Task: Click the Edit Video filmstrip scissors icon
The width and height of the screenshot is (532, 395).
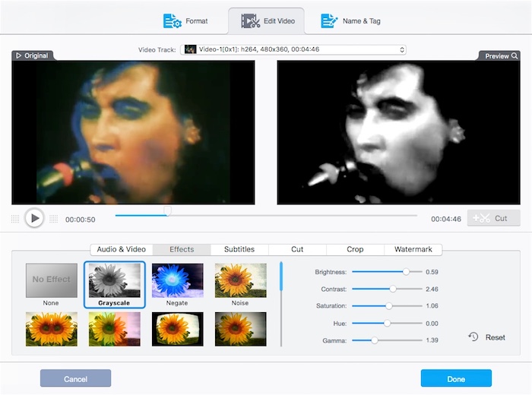Action: pos(250,21)
